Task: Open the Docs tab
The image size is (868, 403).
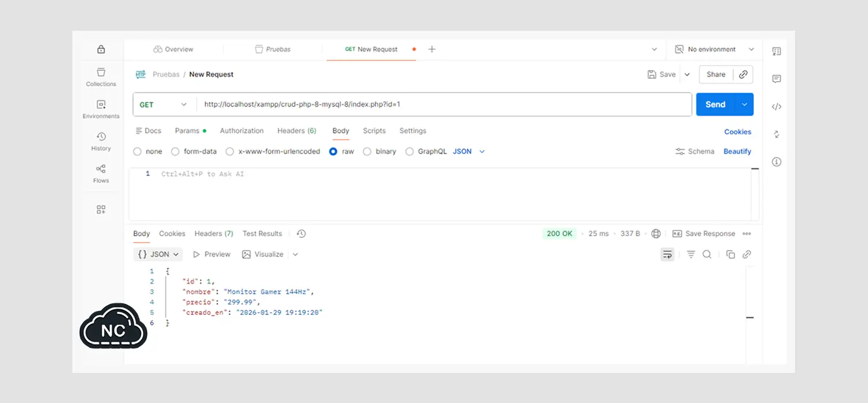Action: tap(148, 131)
